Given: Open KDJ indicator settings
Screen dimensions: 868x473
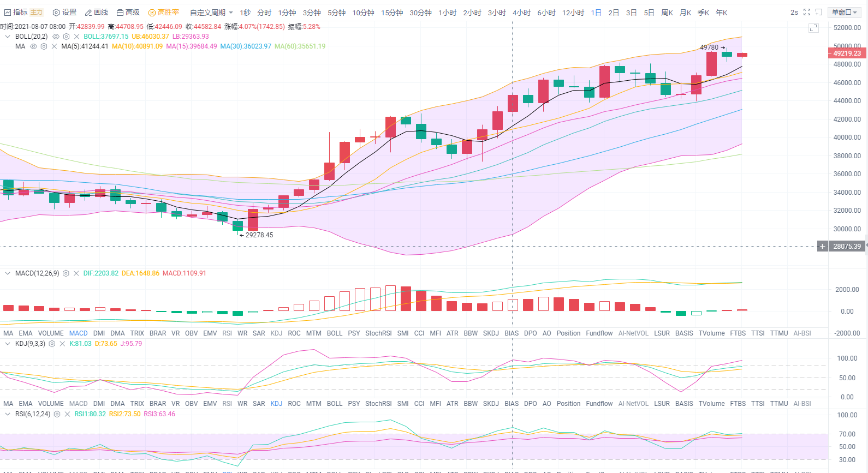Looking at the screenshot, I should pyautogui.click(x=52, y=344).
